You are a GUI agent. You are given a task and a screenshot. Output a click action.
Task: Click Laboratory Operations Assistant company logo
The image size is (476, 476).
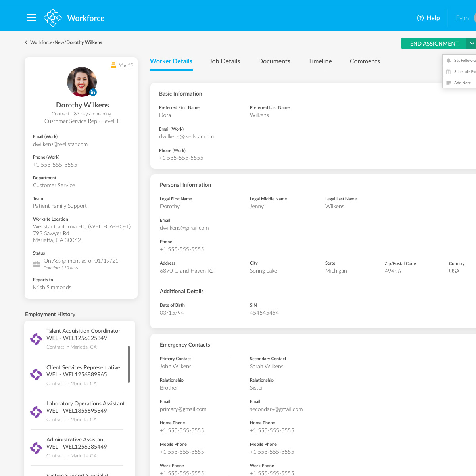36,412
